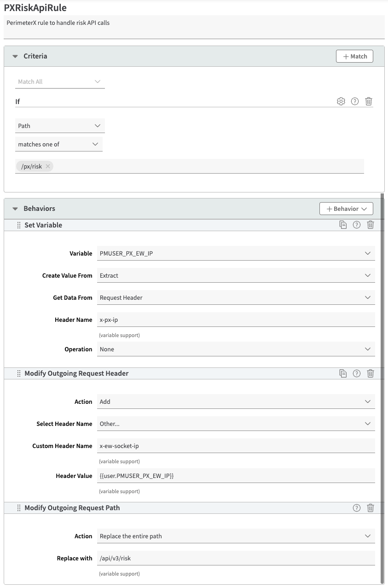
Task: Click the + Behavior button
Action: point(346,209)
